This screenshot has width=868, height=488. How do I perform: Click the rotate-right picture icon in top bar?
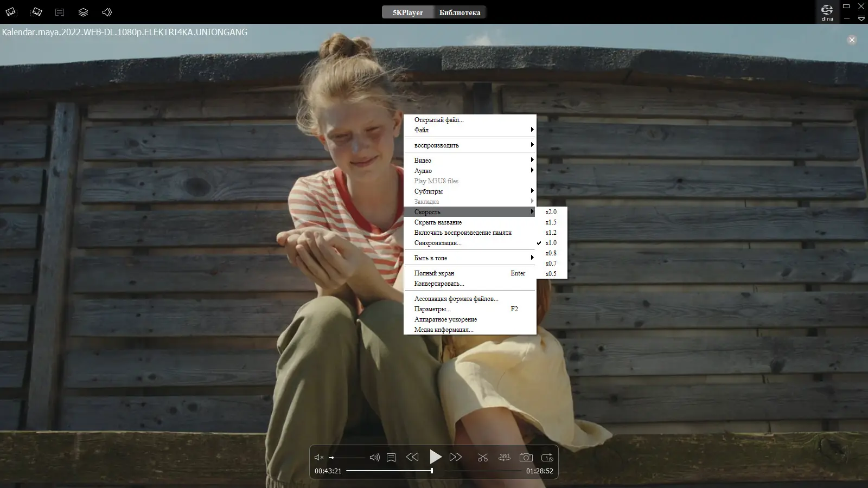click(x=36, y=12)
